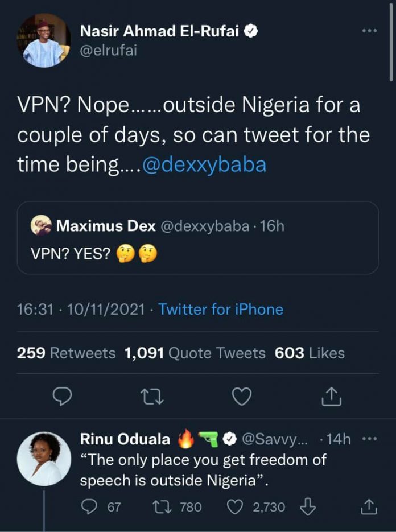396x532 pixels.
Task: Share the main tweet
Action: [331, 397]
